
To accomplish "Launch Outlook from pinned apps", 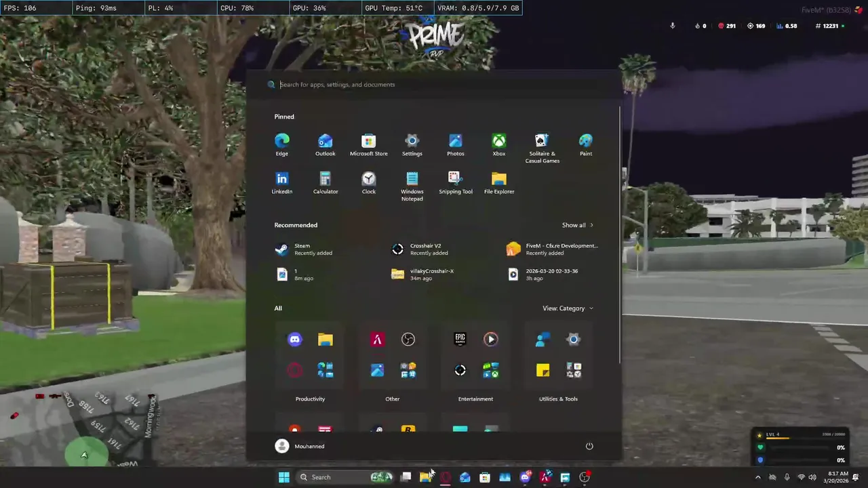I will tap(325, 145).
